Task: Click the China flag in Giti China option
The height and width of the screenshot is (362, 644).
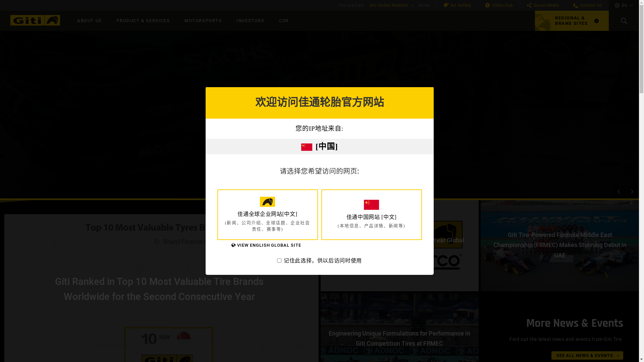Action: [x=371, y=205]
